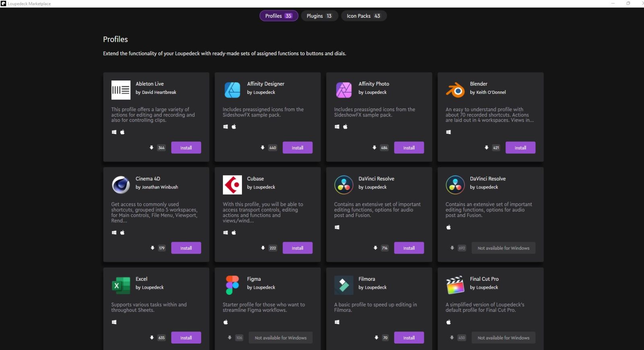Click the Filmora profile title

pyautogui.click(x=367, y=279)
